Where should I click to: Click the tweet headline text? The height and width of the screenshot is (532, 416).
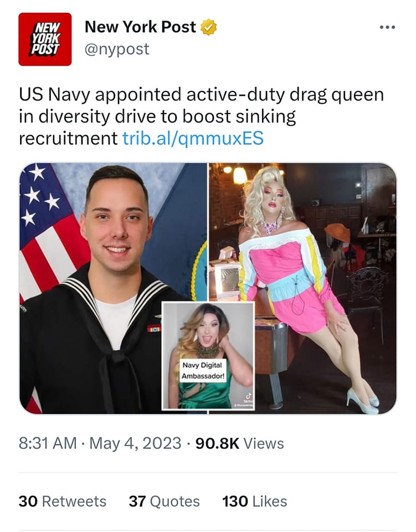click(x=202, y=116)
